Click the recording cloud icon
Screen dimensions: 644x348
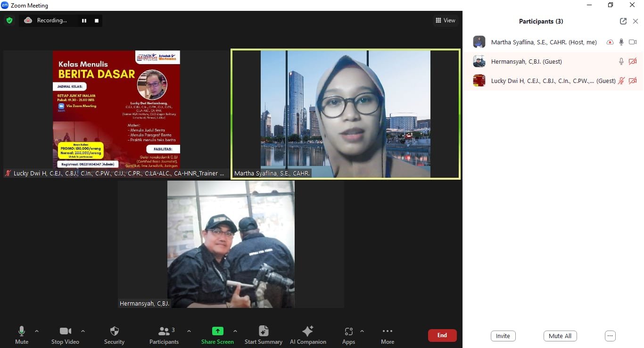click(28, 20)
